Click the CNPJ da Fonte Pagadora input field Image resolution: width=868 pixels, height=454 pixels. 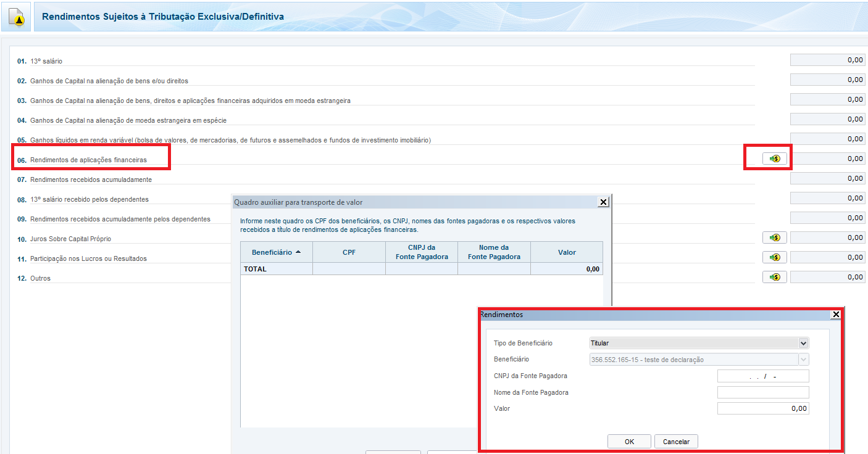click(x=763, y=376)
